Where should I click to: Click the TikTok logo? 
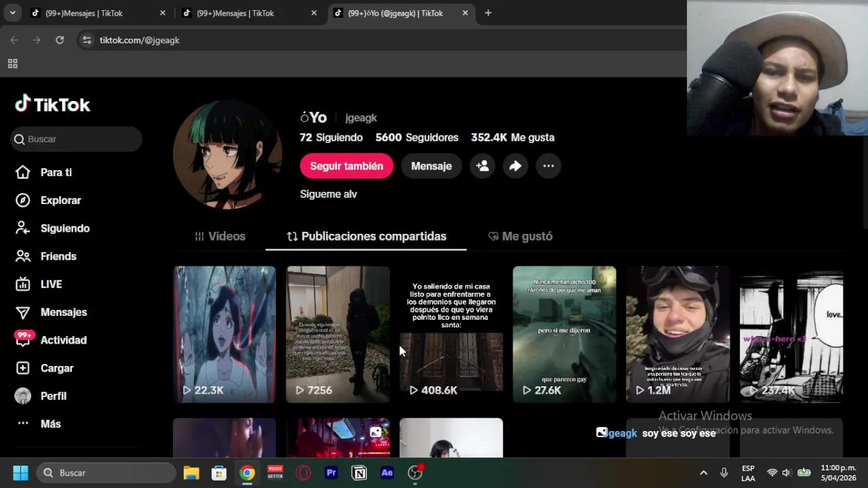(53, 104)
